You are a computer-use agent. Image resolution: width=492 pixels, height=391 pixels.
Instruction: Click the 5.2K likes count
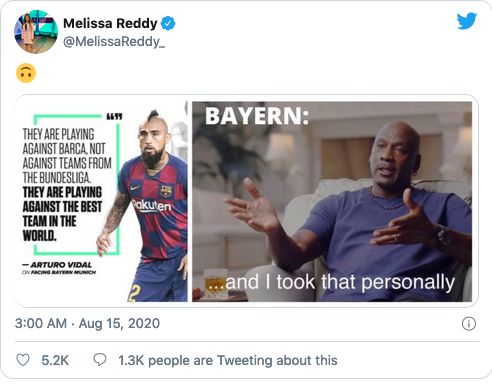(x=55, y=360)
